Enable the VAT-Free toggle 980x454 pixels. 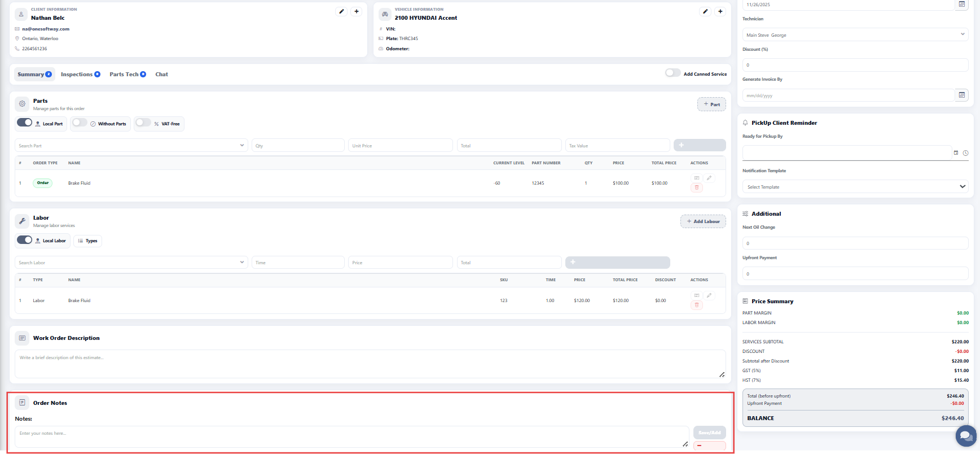(x=143, y=123)
